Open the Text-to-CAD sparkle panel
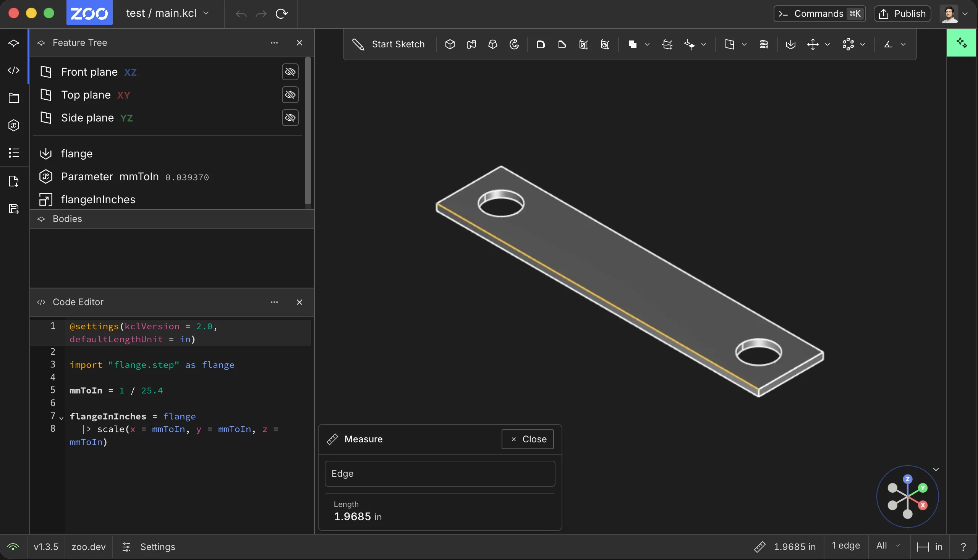This screenshot has height=560, width=978. (x=962, y=43)
